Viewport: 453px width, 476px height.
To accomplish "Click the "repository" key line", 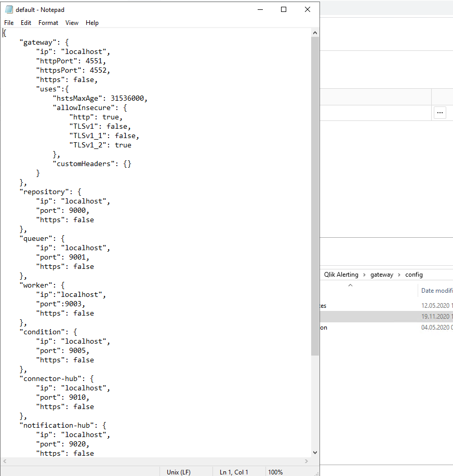I will pos(50,192).
